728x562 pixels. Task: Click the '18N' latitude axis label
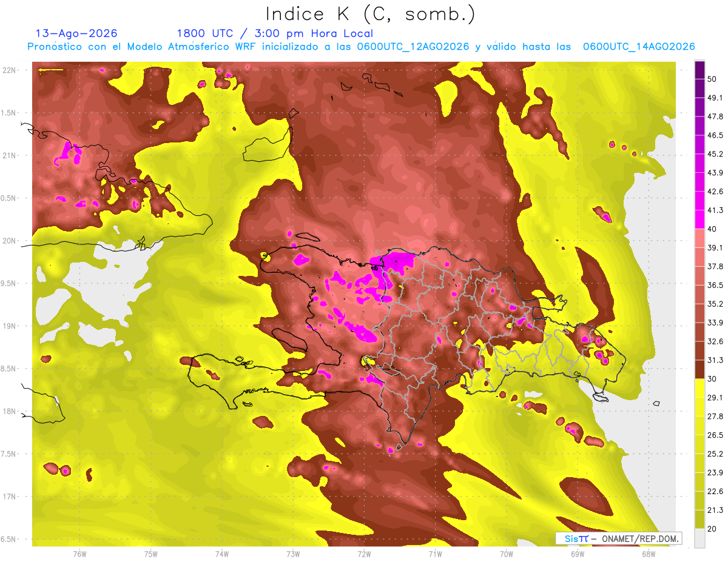point(9,411)
